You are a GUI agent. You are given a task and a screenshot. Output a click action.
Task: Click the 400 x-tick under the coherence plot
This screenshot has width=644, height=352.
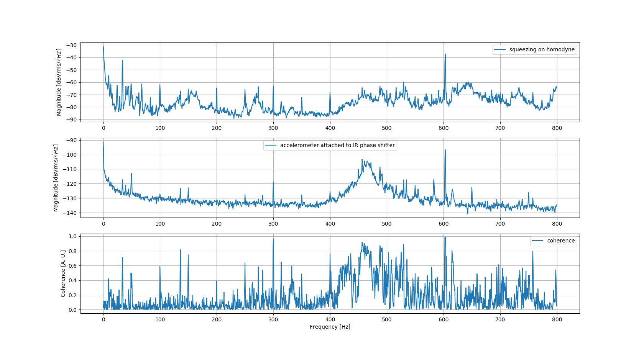click(330, 319)
